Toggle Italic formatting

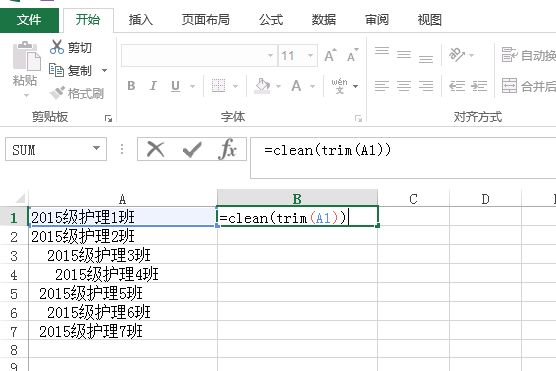[153, 85]
